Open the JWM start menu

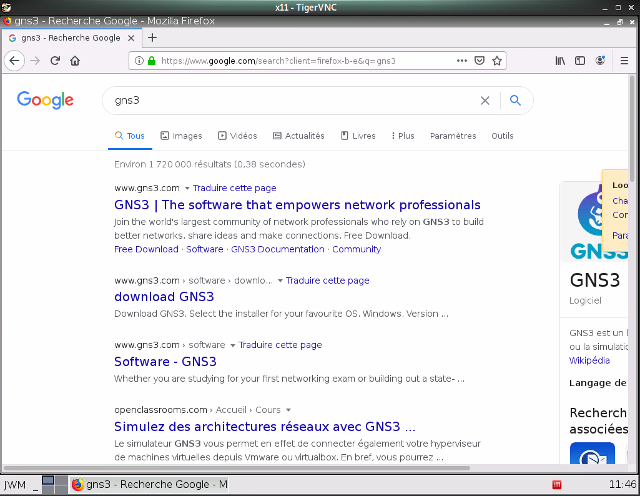15,485
